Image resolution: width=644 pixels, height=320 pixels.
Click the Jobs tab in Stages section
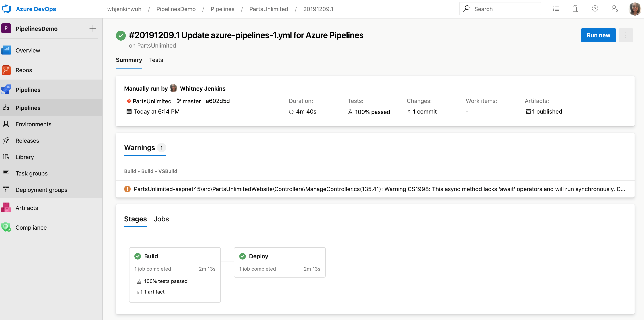tap(161, 219)
